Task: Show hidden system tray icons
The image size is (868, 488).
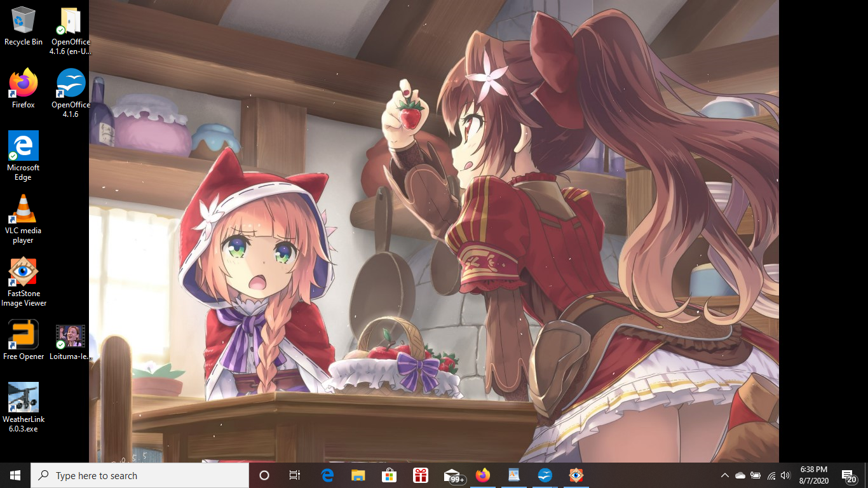Action: [x=724, y=475]
